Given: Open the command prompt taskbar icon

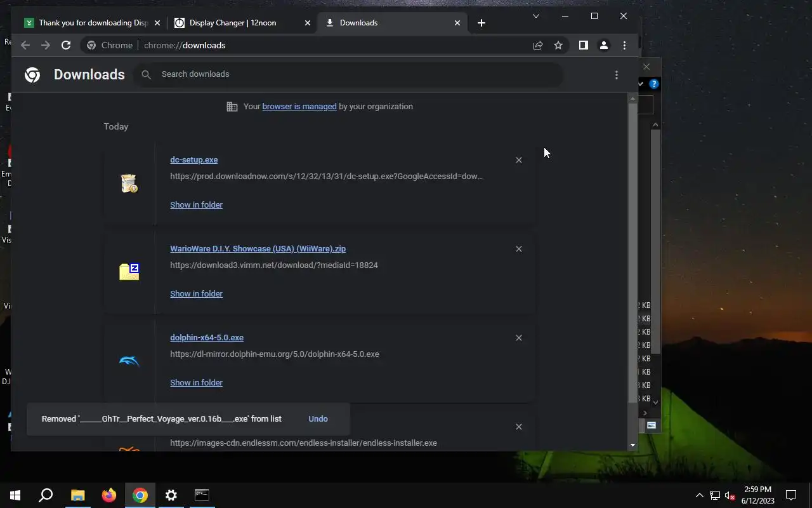Looking at the screenshot, I should click(202, 495).
